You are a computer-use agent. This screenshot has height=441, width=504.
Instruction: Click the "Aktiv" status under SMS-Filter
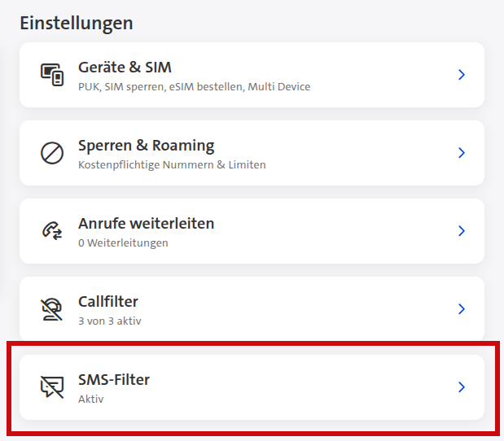91,399
